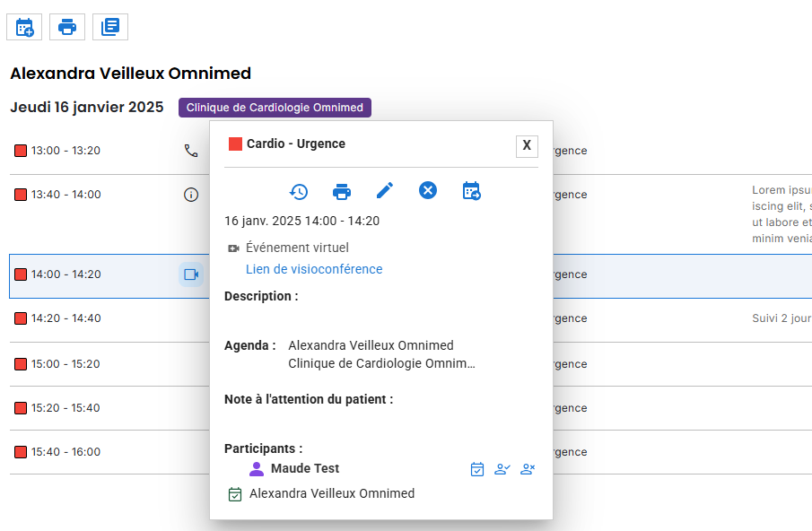This screenshot has width=812, height=531.
Task: Open the Lien de visioconférence link
Action: pos(314,269)
